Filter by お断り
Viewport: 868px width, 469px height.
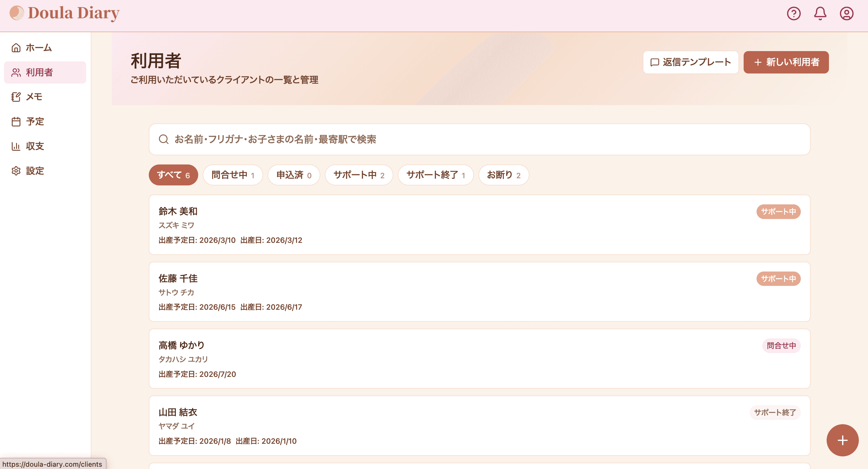coord(504,175)
